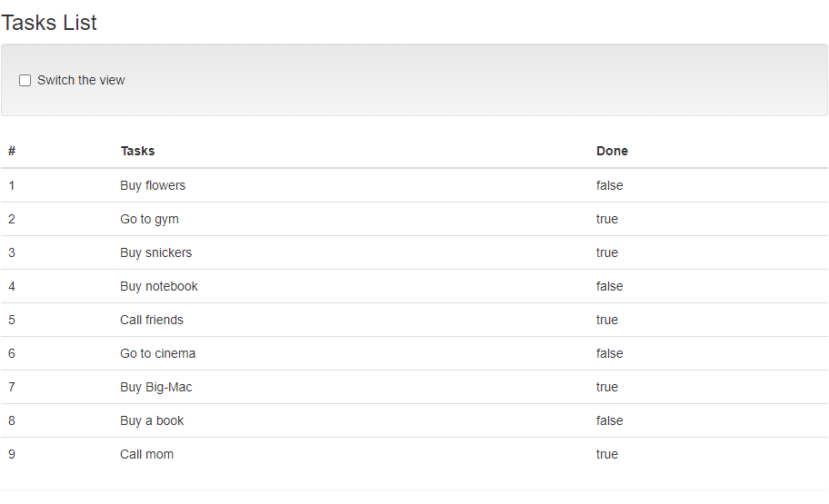Select the Buy snickers task

tap(156, 252)
